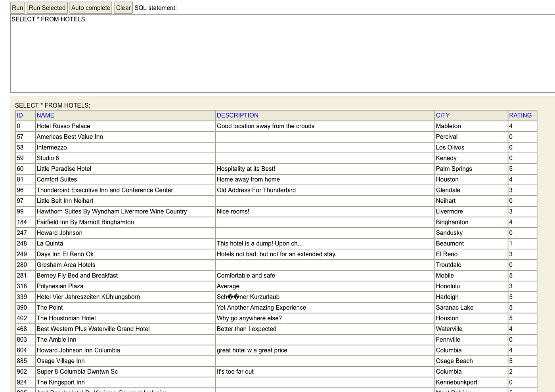The image size is (555, 392).
Task: Sort results by the DESCRIPTION column header
Action: click(x=237, y=115)
